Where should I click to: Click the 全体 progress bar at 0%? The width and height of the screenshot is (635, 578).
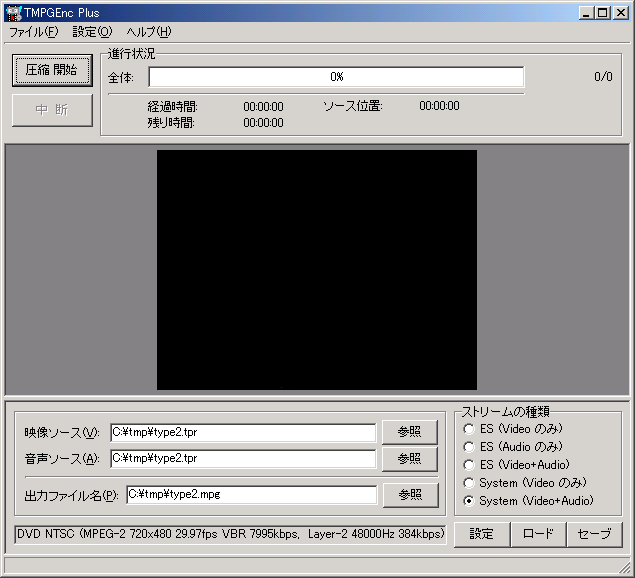[x=336, y=77]
